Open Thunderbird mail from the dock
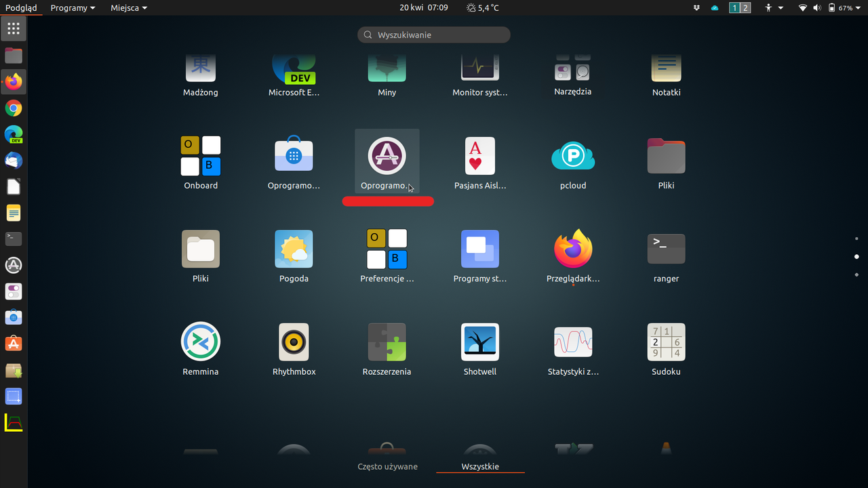 click(x=14, y=161)
